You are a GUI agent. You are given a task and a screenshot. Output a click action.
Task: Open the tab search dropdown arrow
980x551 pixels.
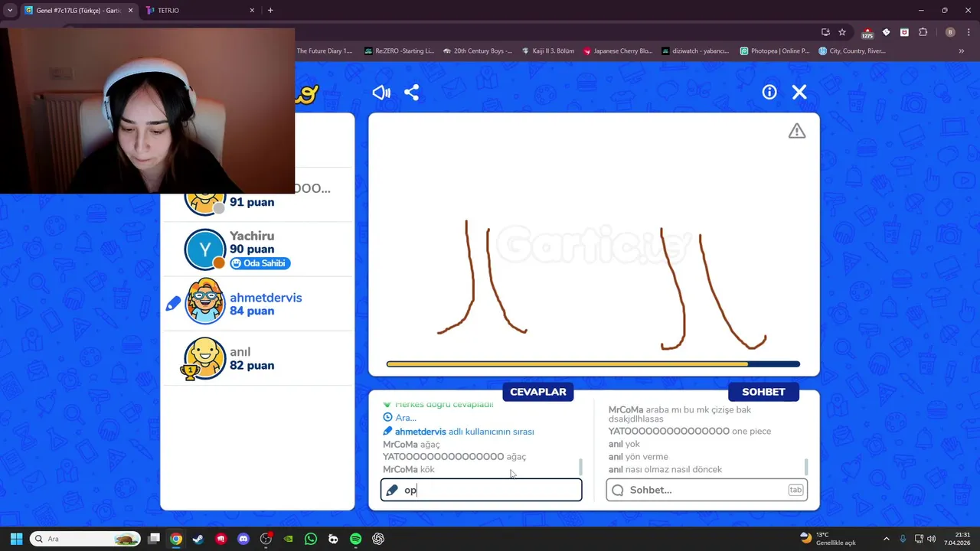(x=10, y=11)
